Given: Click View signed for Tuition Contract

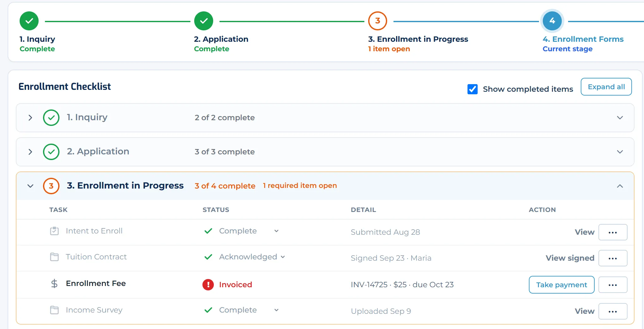Looking at the screenshot, I should [570, 258].
